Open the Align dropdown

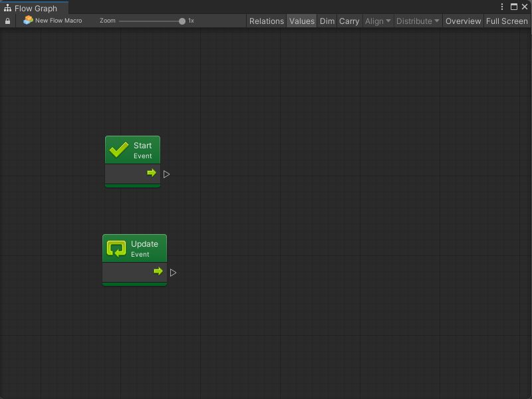pos(378,21)
